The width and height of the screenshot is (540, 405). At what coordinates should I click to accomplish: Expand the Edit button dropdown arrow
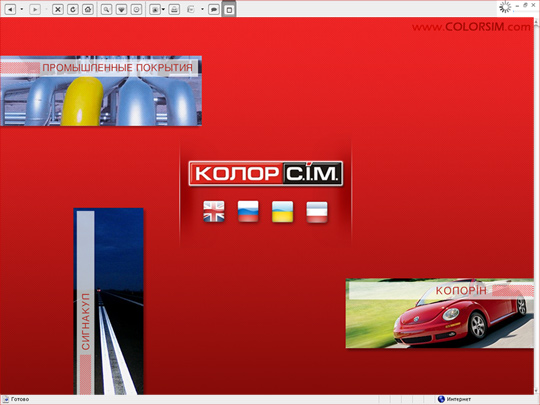[202, 9]
